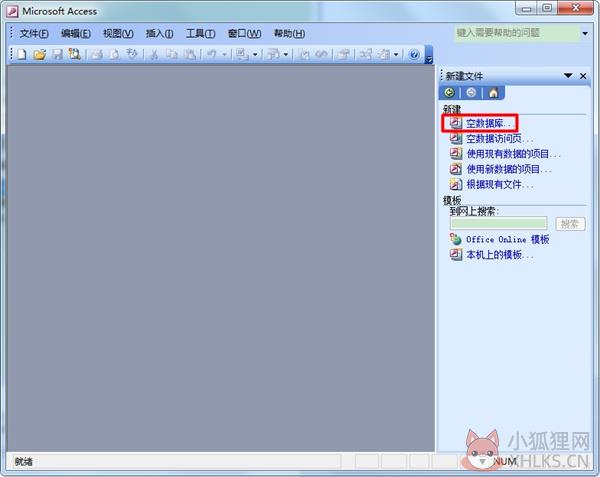Image resolution: width=600 pixels, height=477 pixels.
Task: Click the Undo arrow icon
Action: coord(212,55)
